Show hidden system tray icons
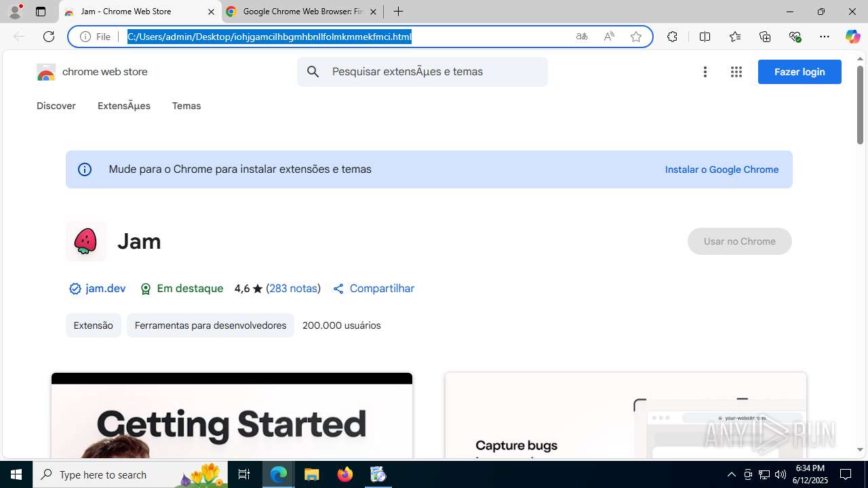The width and height of the screenshot is (868, 488). coord(732,474)
